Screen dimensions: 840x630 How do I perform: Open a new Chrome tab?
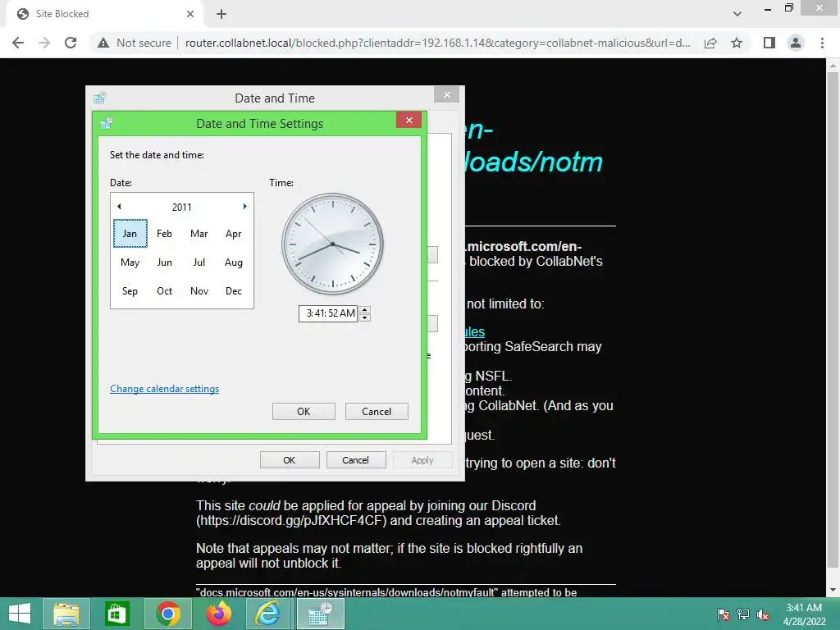coord(221,14)
